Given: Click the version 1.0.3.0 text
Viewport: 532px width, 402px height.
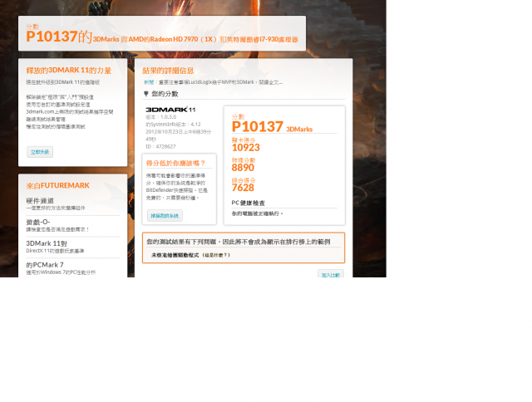Looking at the screenshot, I should pos(160,116).
